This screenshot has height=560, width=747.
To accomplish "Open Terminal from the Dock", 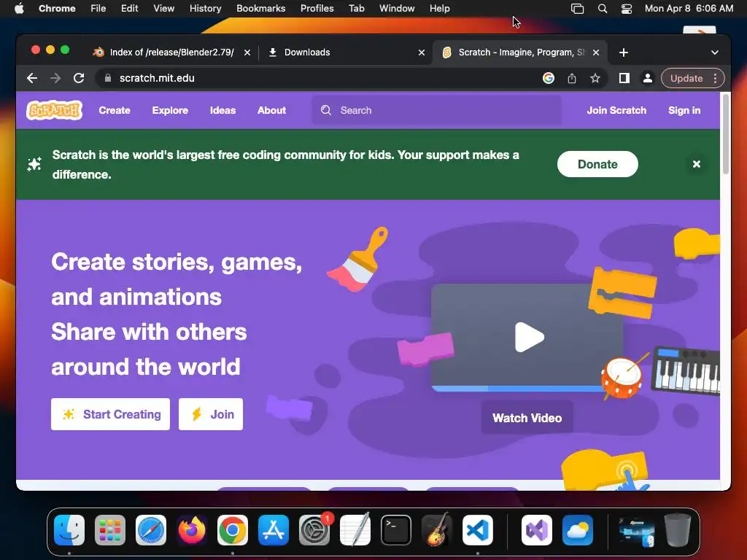I will 396,530.
